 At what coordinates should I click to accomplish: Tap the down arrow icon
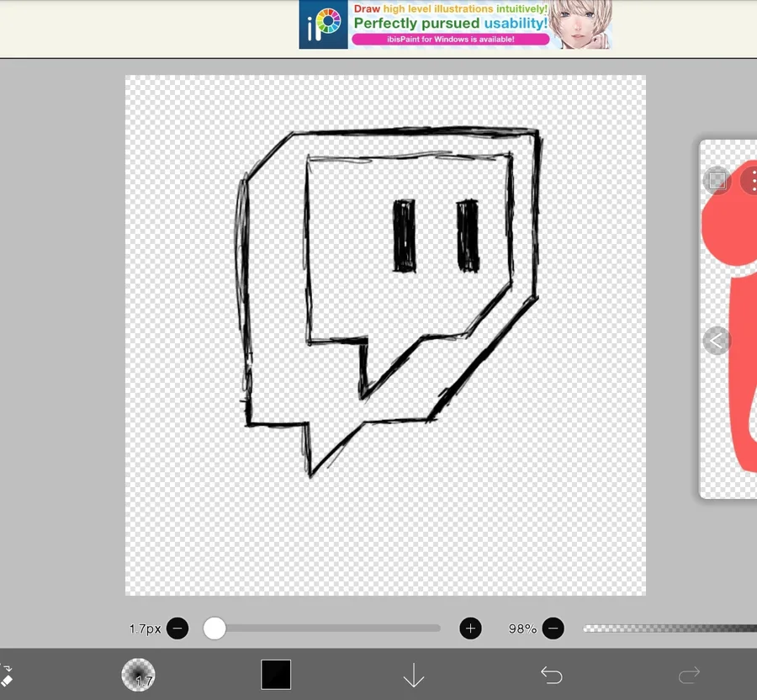point(414,675)
